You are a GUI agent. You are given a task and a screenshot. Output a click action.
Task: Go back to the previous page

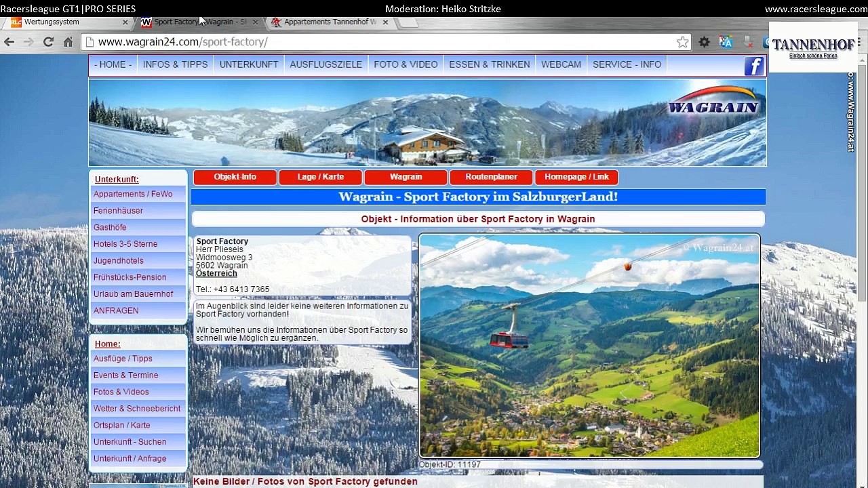click(x=9, y=42)
